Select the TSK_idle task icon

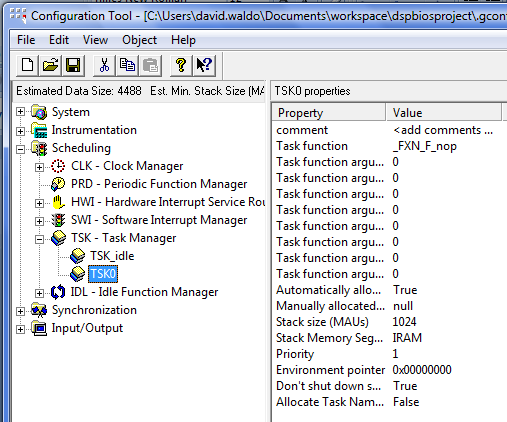(77, 256)
